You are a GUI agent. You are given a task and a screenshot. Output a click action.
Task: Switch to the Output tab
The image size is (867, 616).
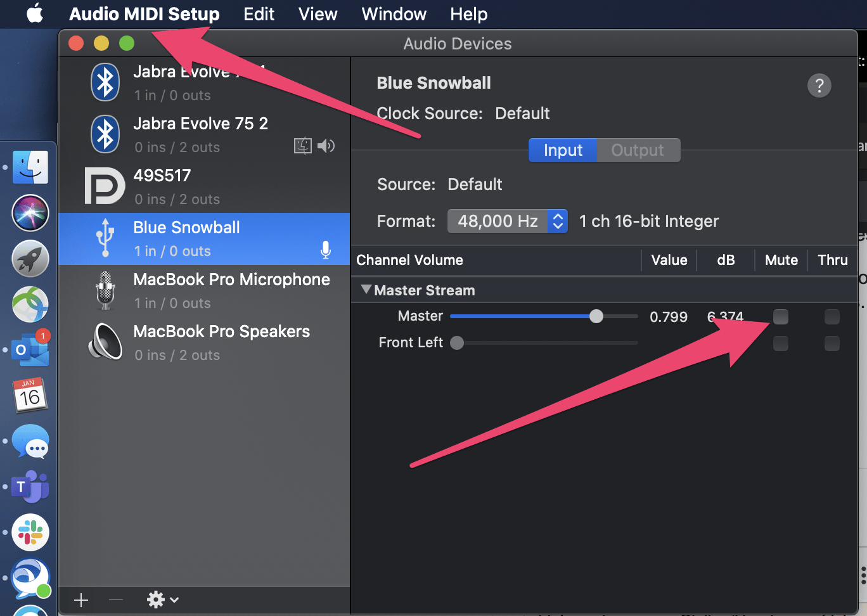[638, 150]
